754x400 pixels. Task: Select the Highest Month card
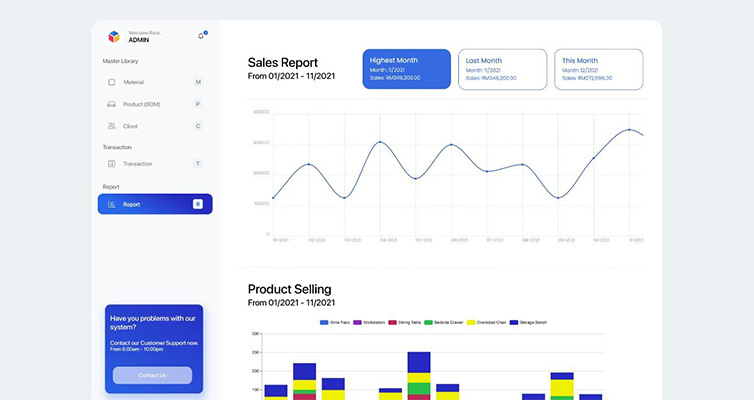pyautogui.click(x=406, y=69)
